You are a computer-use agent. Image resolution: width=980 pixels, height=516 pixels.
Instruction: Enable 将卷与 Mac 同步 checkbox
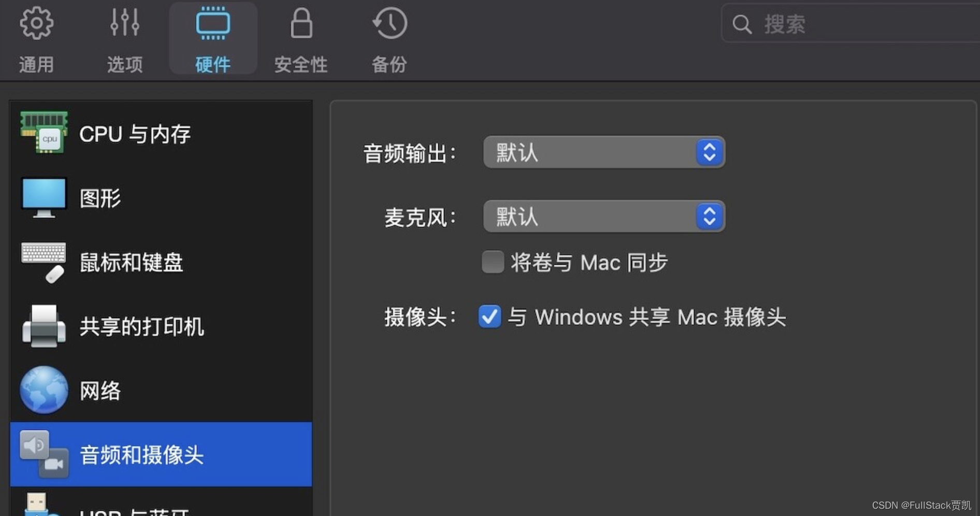pos(493,262)
